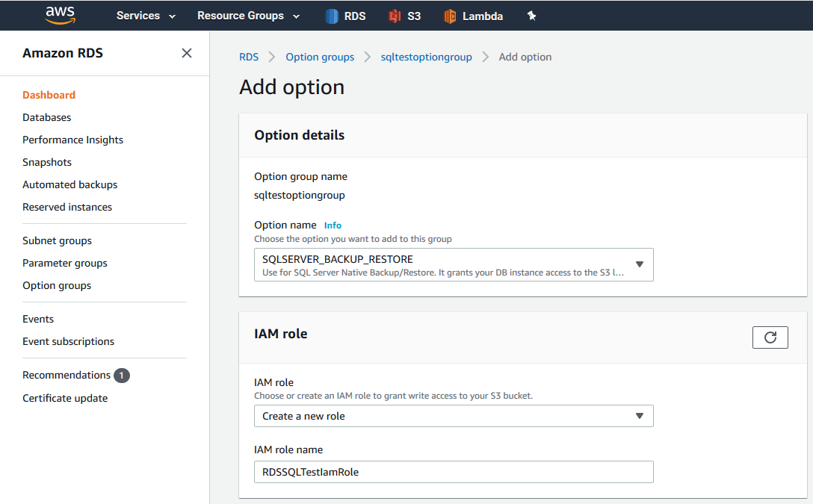Open the IAM role dropdown
The image size is (813, 504).
(x=454, y=416)
